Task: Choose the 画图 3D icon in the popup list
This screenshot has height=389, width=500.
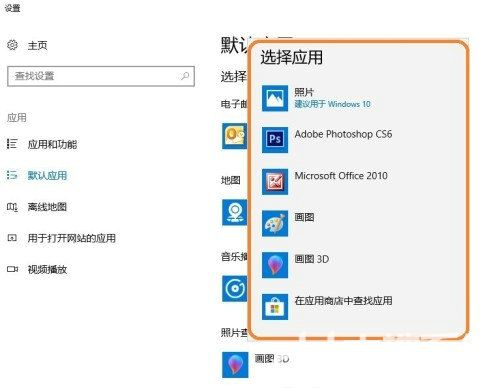Action: click(x=275, y=265)
